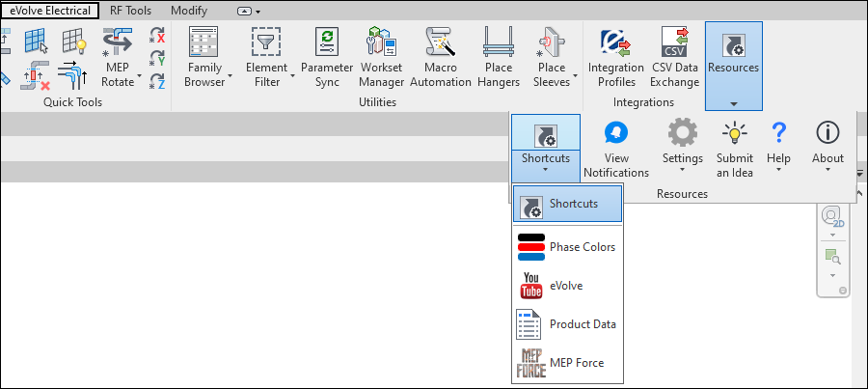Click the Submit an Idea lightbulb
This screenshot has height=389, width=868.
click(735, 133)
